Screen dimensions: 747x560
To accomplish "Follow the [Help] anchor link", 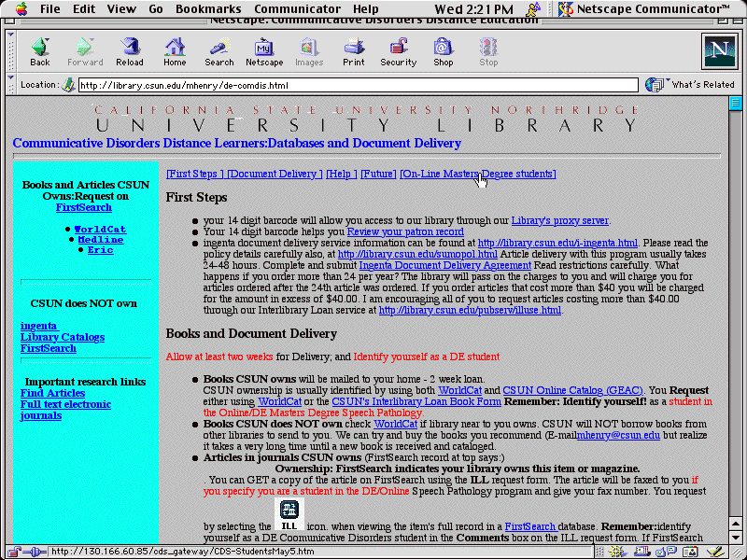I will (x=341, y=174).
